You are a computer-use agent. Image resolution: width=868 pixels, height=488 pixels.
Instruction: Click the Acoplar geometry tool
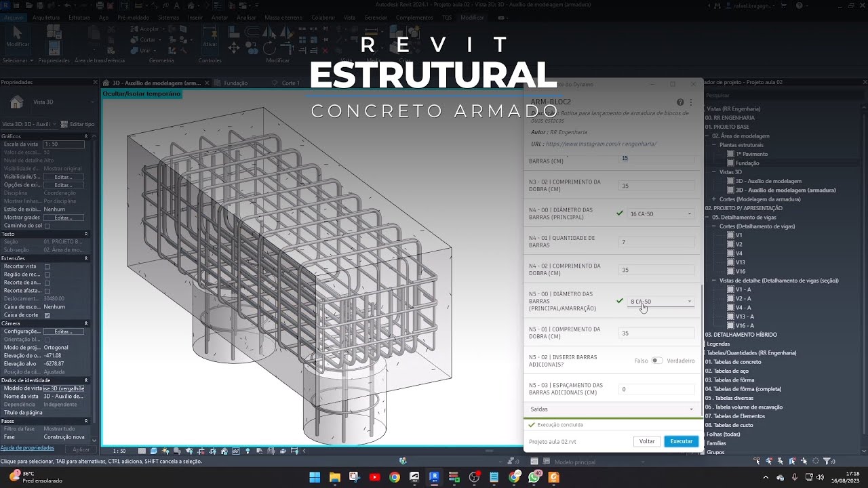(145, 29)
